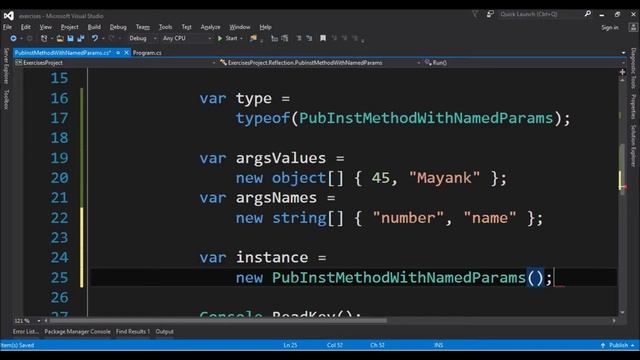Viewport: 640px width, 360px height.
Task: Open the Output panel tab
Action: (164, 331)
